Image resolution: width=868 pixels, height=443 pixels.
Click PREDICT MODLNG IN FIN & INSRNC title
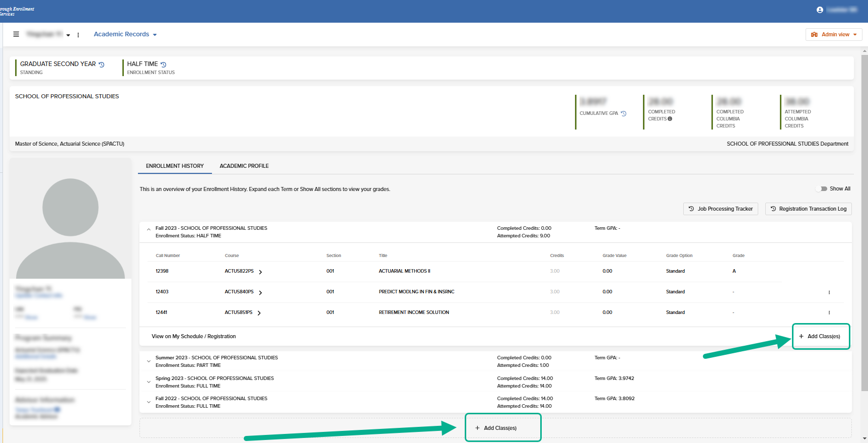[416, 292]
